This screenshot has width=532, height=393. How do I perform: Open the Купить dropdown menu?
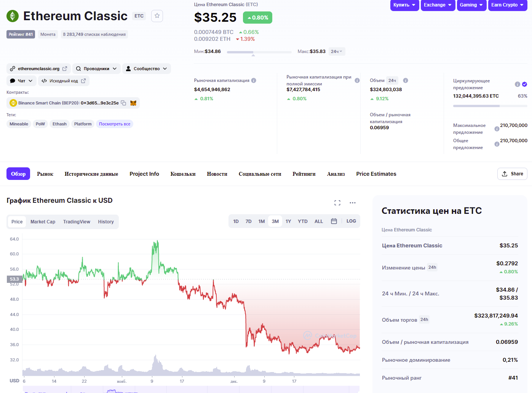(404, 5)
